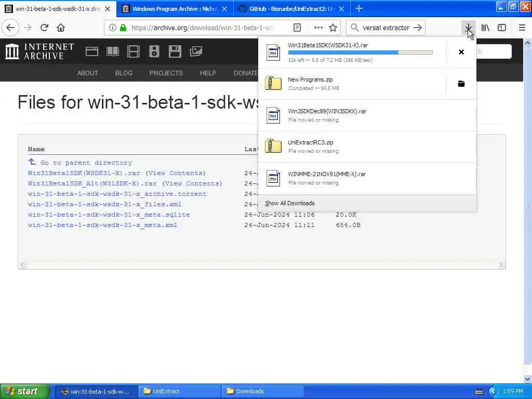Open Internet Archive video film icon
The width and height of the screenshot is (532, 399).
[134, 51]
